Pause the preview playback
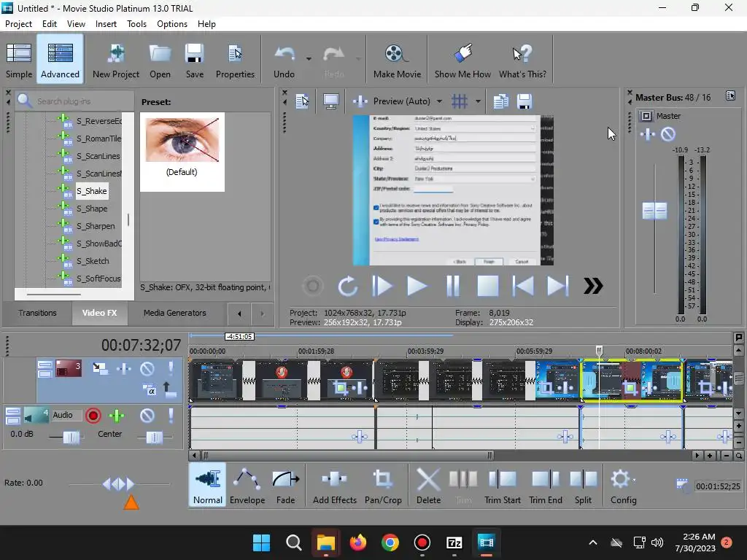The image size is (747, 560). tap(452, 286)
